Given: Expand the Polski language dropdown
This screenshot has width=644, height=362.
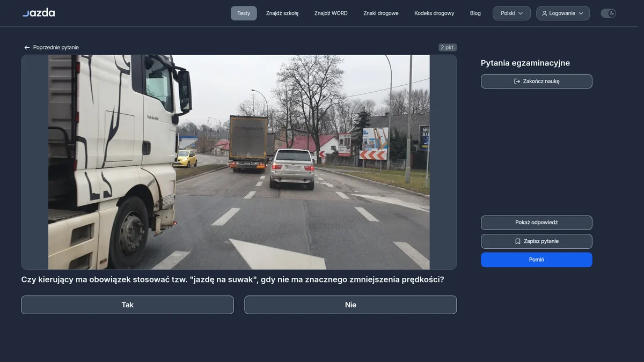Looking at the screenshot, I should (x=512, y=13).
